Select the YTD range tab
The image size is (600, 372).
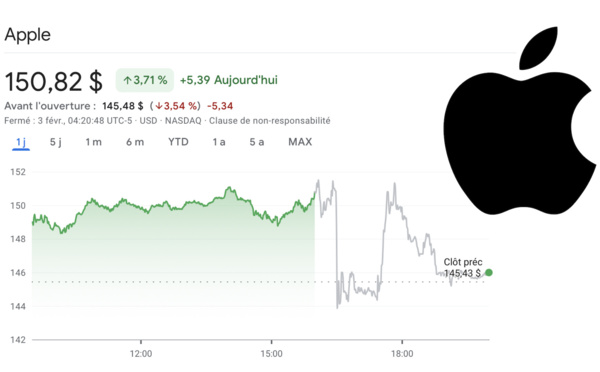(178, 142)
